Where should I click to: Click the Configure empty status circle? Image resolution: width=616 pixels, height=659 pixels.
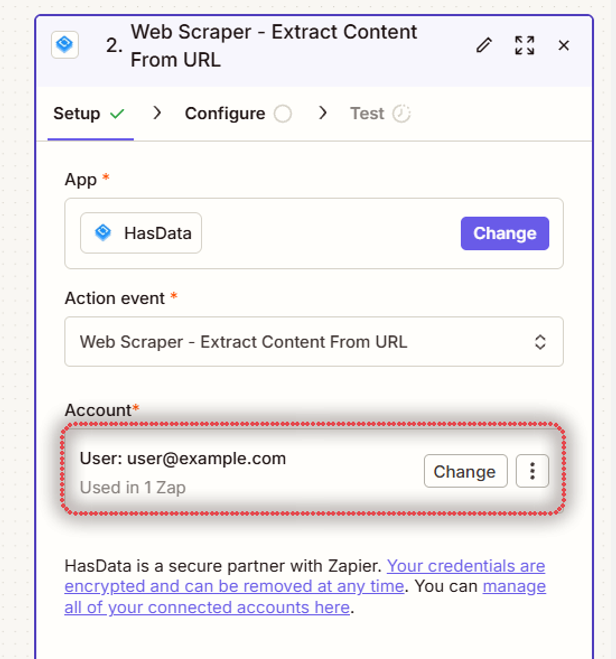click(x=283, y=114)
